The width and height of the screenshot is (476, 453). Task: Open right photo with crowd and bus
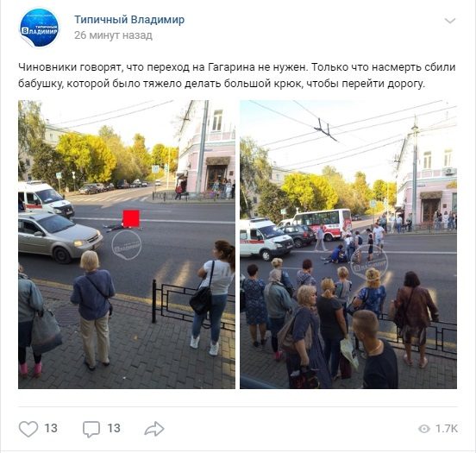click(348, 244)
